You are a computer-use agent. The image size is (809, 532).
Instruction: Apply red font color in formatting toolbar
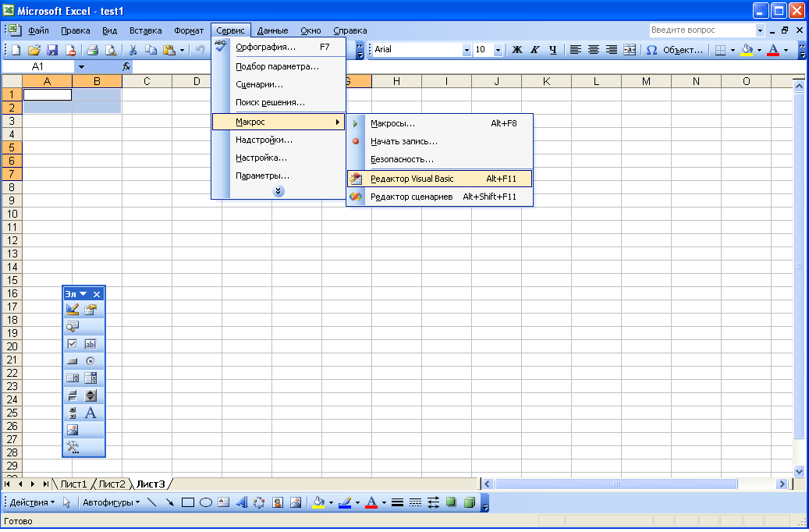pos(773,50)
